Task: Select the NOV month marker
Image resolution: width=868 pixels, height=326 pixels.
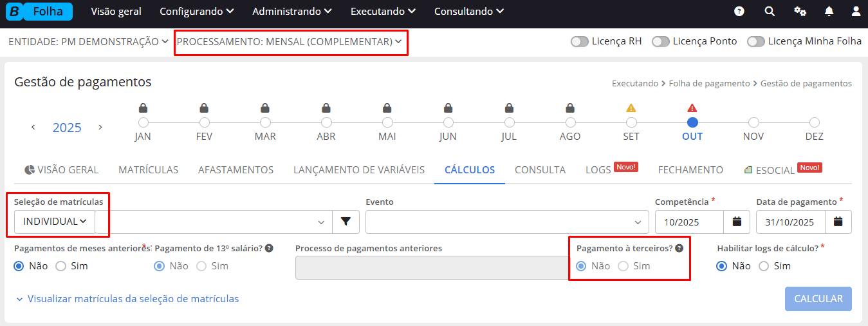Action: [753, 122]
